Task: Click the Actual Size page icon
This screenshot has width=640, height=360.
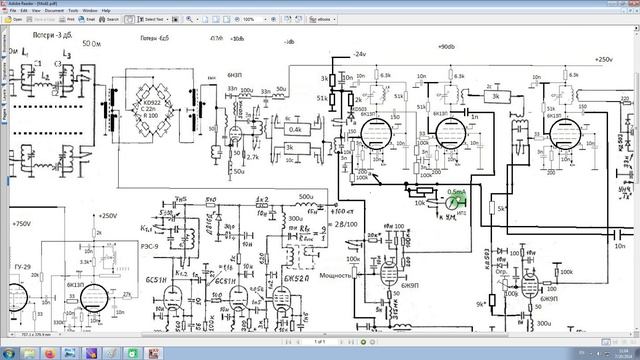Action: pyautogui.click(x=206, y=19)
